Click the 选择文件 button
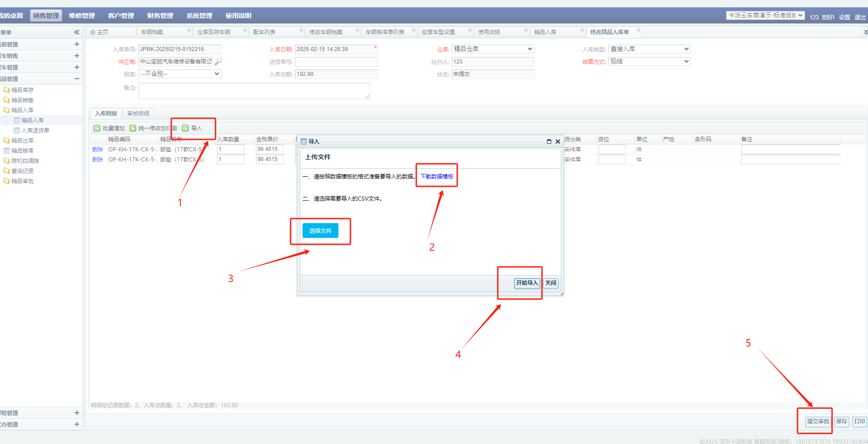The width and height of the screenshot is (868, 444). coord(320,231)
